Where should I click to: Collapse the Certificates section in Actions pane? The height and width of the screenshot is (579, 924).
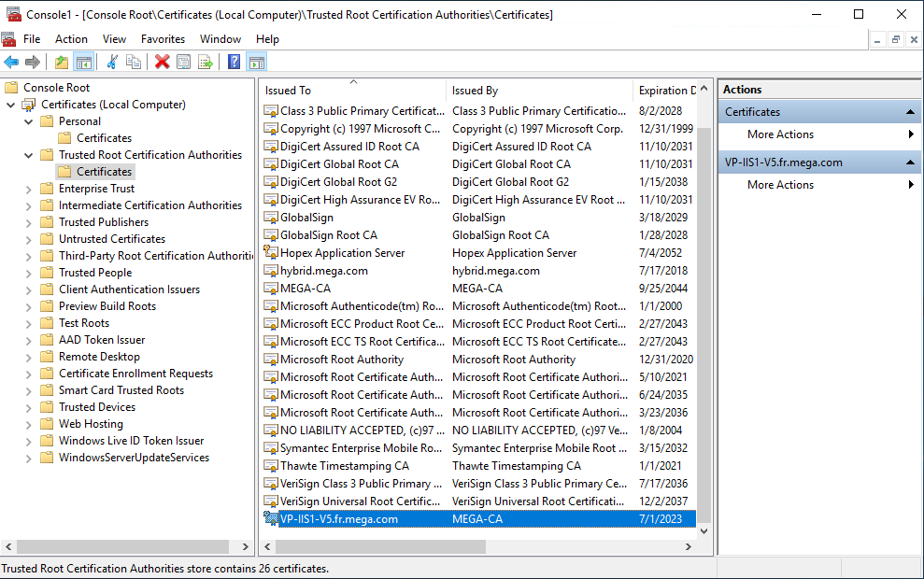click(909, 111)
